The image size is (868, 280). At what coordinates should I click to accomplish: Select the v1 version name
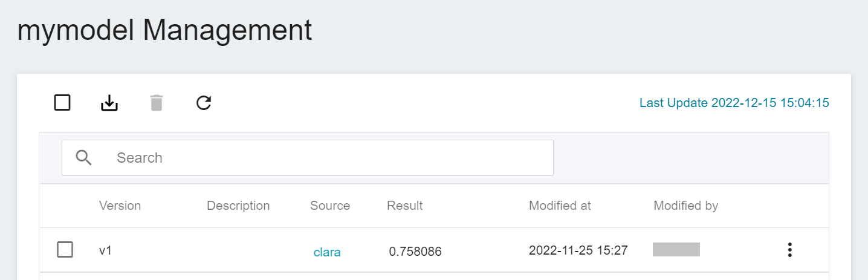click(106, 250)
